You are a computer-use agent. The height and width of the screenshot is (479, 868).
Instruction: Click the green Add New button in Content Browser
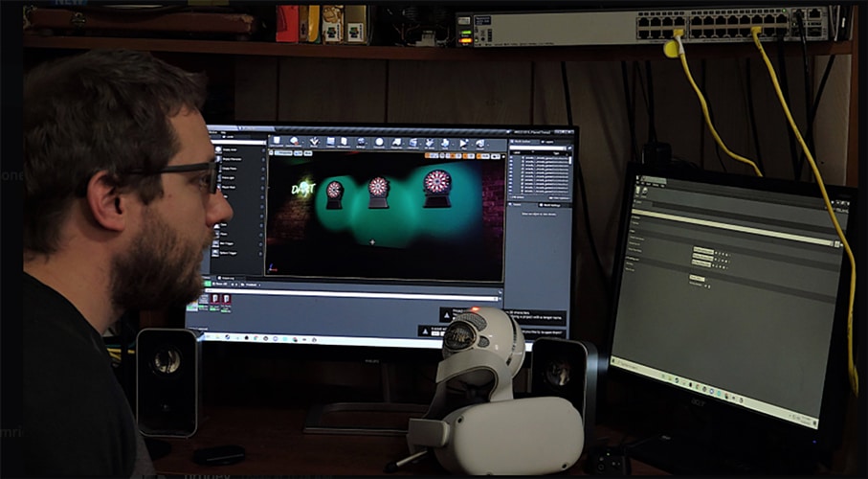208,284
